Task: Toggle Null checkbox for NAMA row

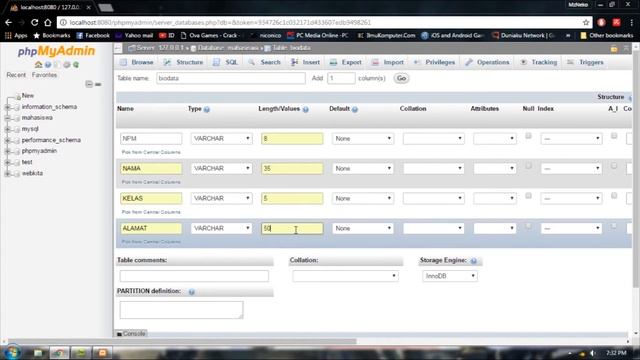Action: 528,166
